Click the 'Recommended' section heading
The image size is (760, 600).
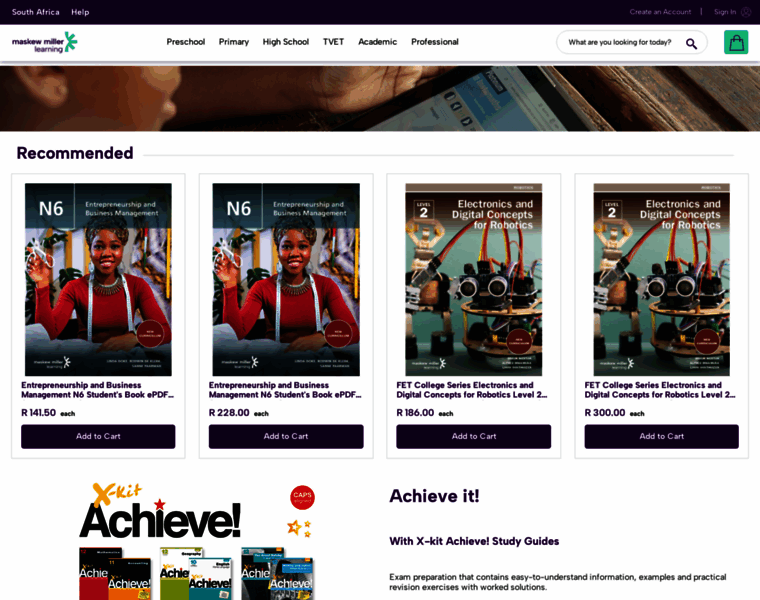pos(75,153)
